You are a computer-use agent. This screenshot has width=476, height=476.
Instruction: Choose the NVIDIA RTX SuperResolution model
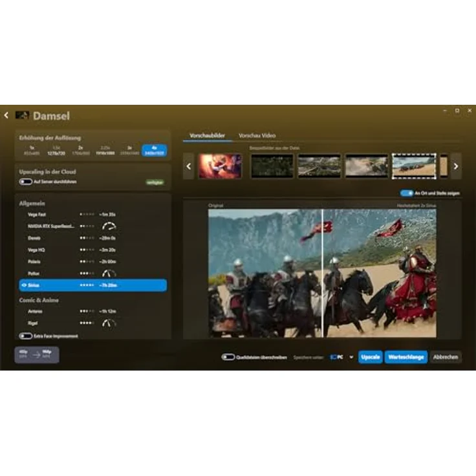pos(92,226)
